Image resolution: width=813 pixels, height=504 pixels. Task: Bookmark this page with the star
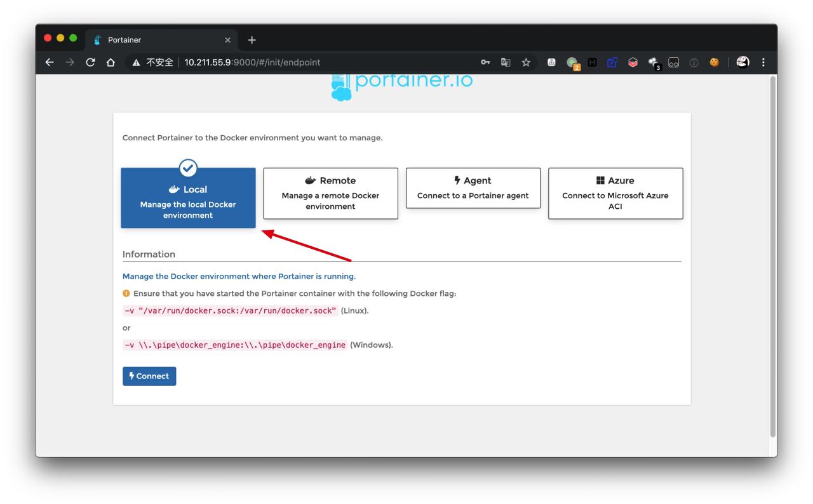pos(526,62)
